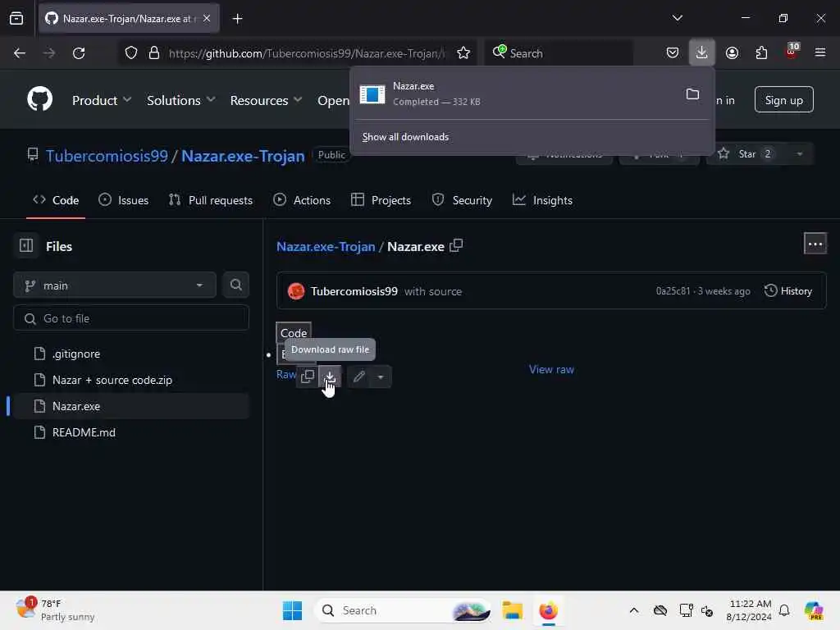Open more file actions ellipsis

click(x=815, y=244)
